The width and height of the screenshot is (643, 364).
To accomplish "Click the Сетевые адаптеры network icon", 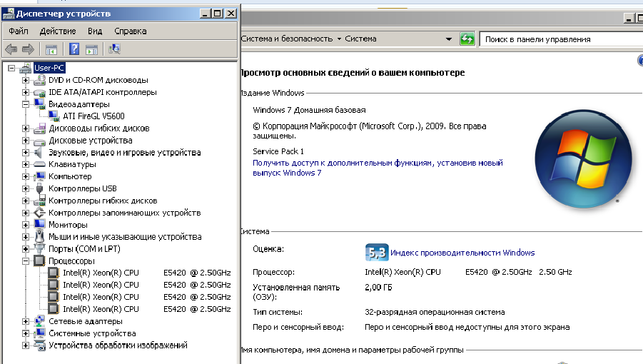I will (39, 321).
